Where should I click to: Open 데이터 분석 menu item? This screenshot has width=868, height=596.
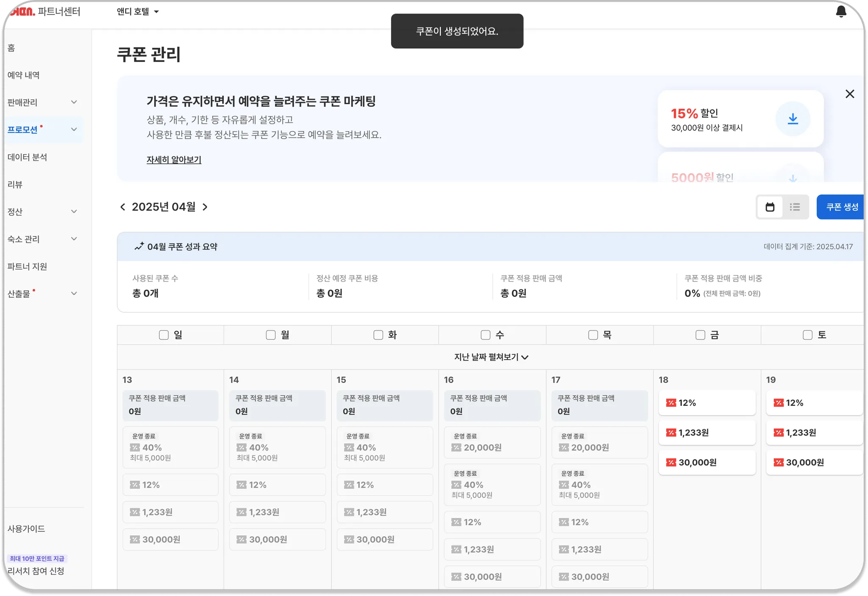pyautogui.click(x=28, y=157)
